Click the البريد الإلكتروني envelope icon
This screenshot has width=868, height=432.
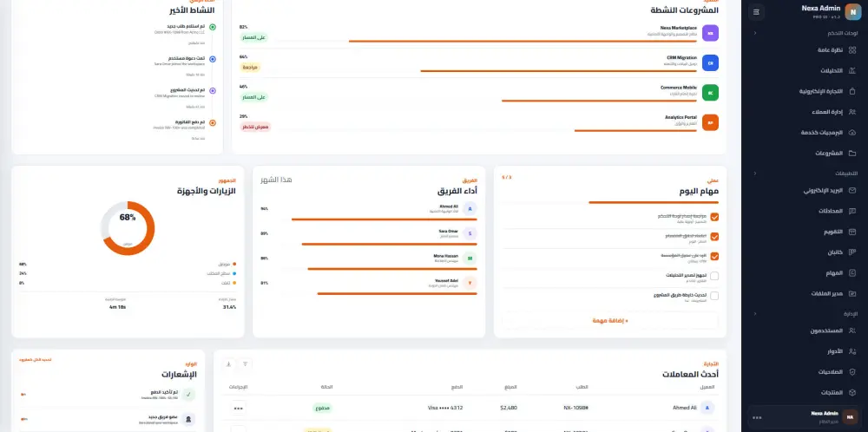pyautogui.click(x=852, y=190)
